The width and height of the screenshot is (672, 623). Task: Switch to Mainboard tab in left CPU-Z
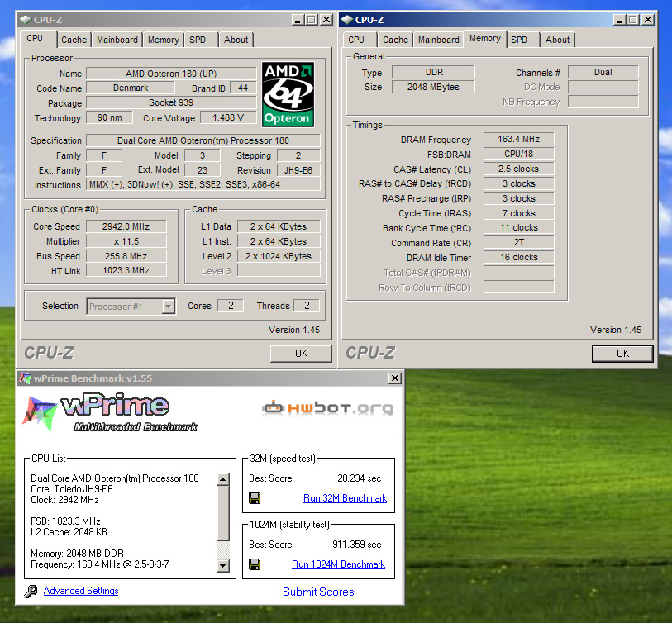pos(117,40)
